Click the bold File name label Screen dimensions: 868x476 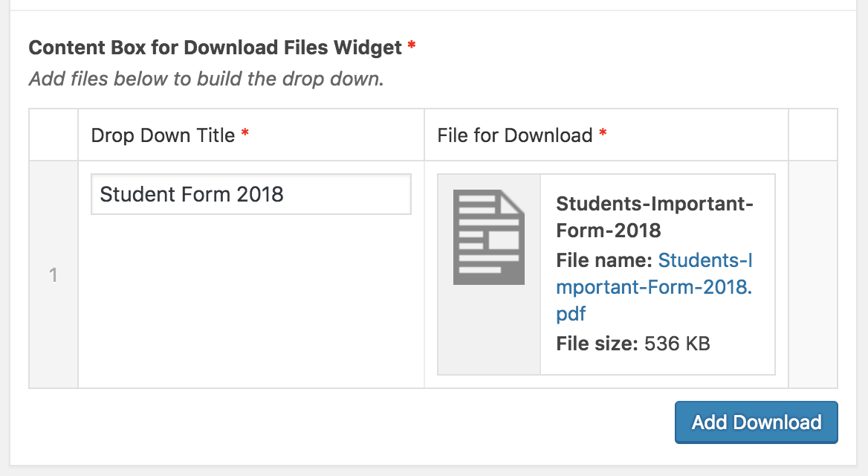point(604,260)
